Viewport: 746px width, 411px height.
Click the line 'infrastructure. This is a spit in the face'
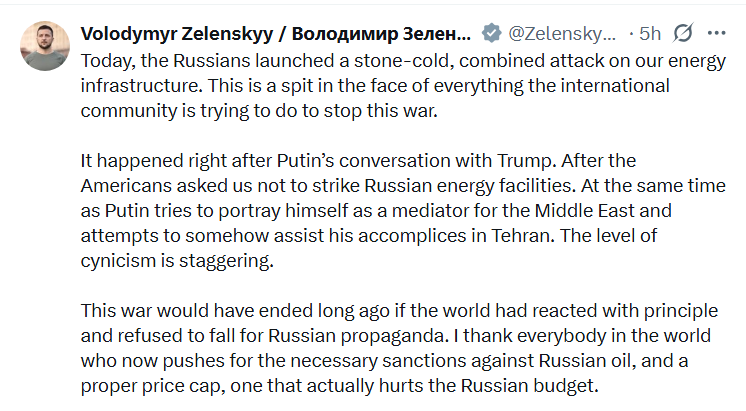[x=375, y=86]
